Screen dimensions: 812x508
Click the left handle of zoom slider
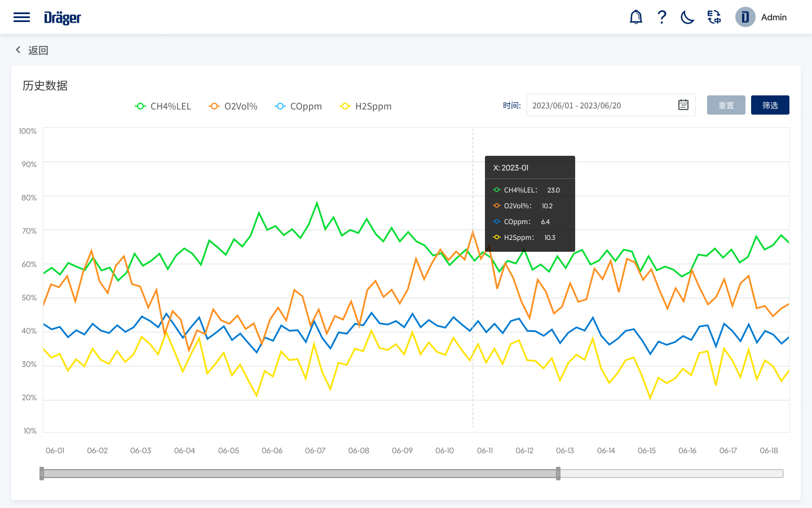point(42,474)
